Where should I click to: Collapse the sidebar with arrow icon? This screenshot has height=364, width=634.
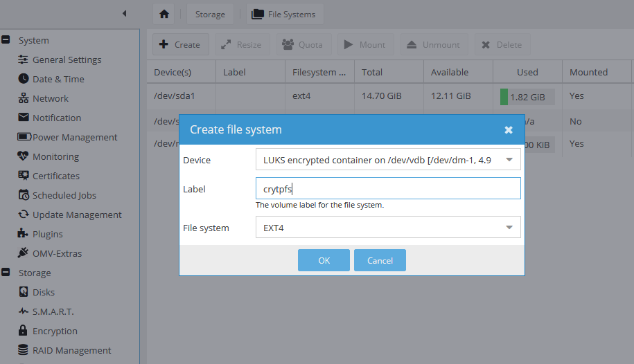click(x=124, y=13)
